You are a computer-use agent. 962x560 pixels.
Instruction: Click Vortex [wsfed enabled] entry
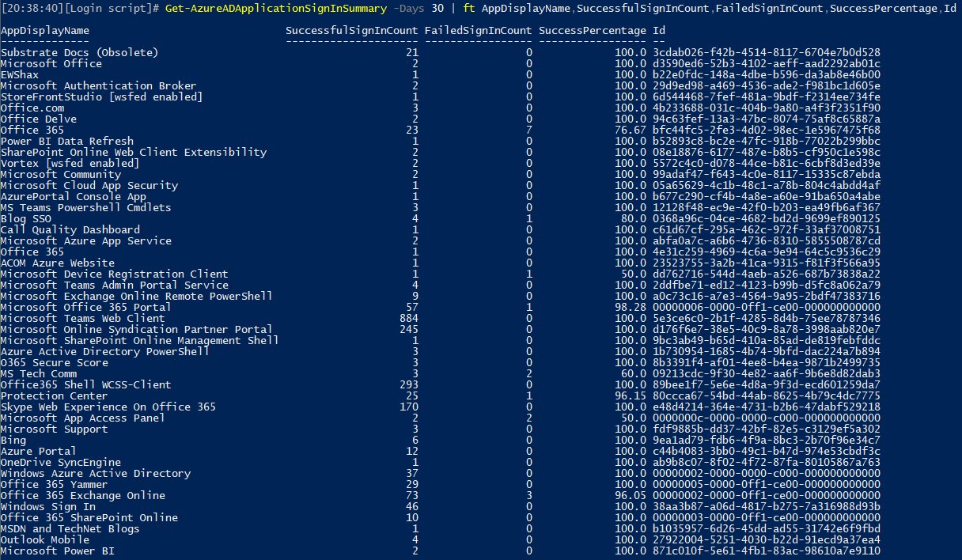click(70, 163)
